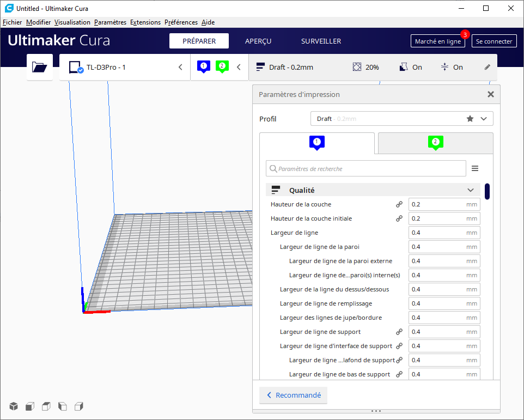Click link icon for Largeur de ligne plafond de support
Image resolution: width=524 pixels, height=420 pixels.
[399, 360]
